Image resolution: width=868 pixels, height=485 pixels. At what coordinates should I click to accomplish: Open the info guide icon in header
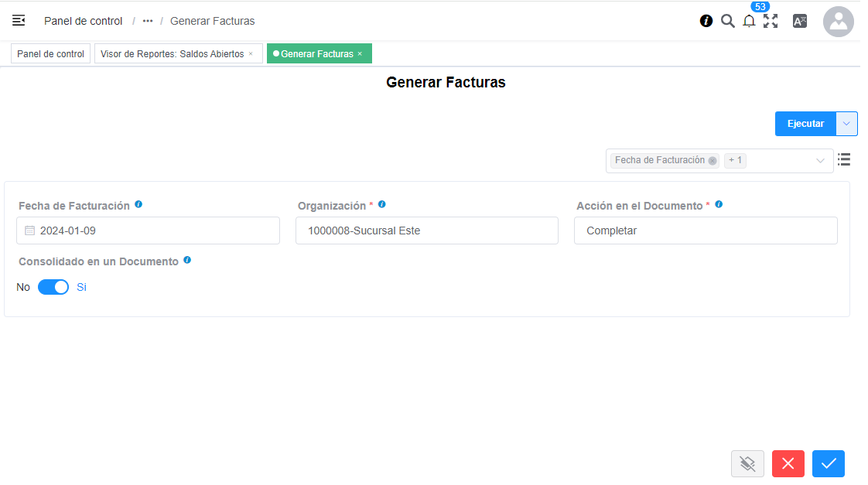coord(706,21)
